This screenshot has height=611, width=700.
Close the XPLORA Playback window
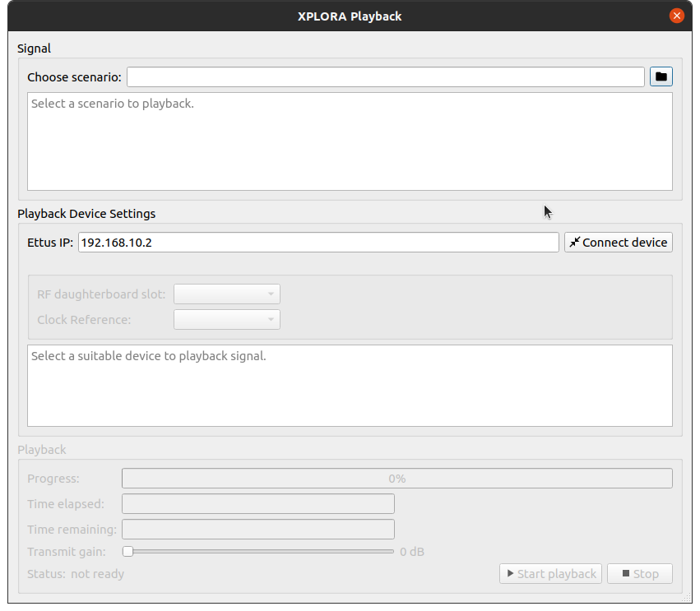676,16
